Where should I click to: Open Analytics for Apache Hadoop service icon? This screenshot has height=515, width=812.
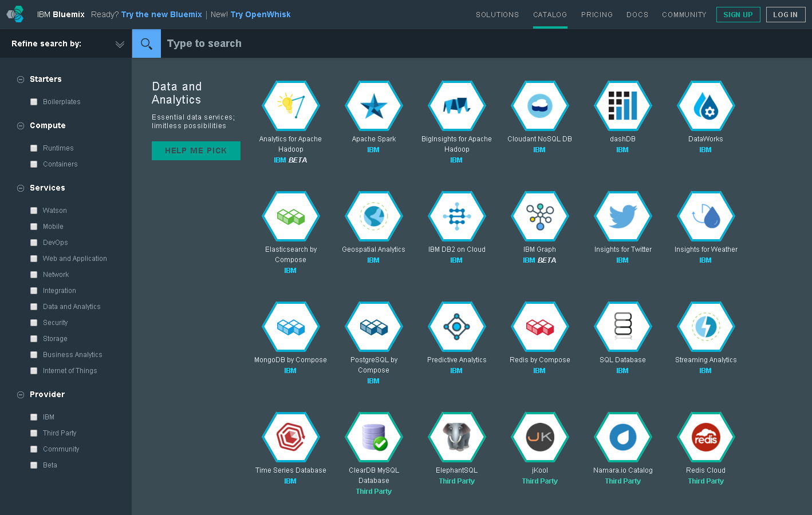(x=291, y=106)
